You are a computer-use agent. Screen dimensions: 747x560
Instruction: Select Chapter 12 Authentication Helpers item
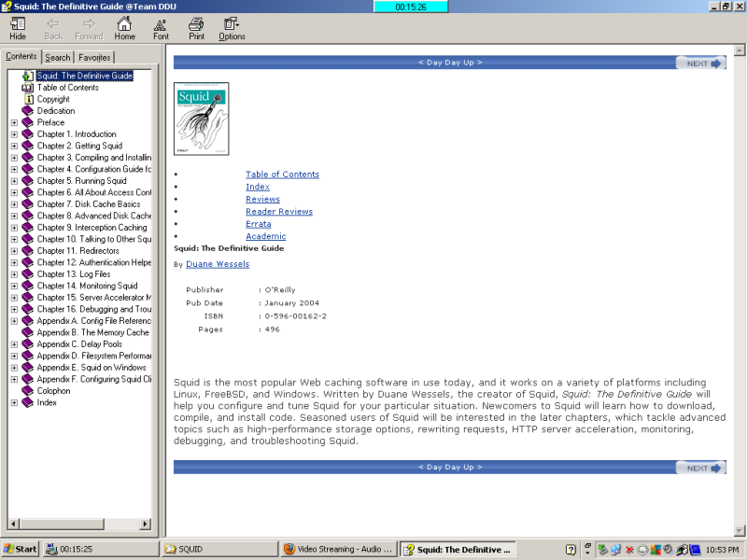(94, 262)
